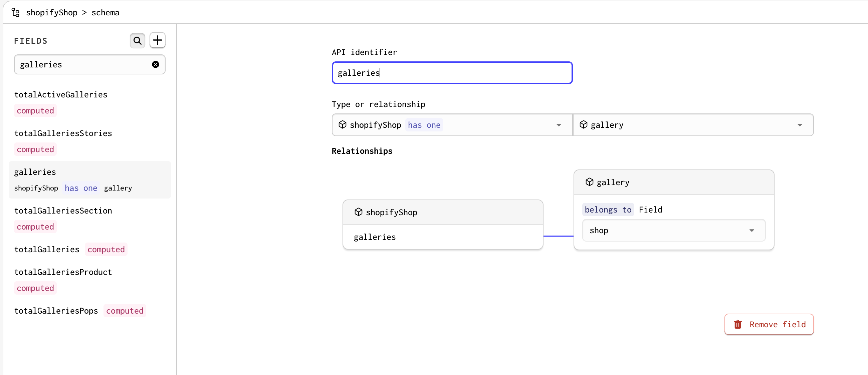This screenshot has height=375, width=868.
Task: Focus the API identifier input field
Action: click(x=452, y=73)
